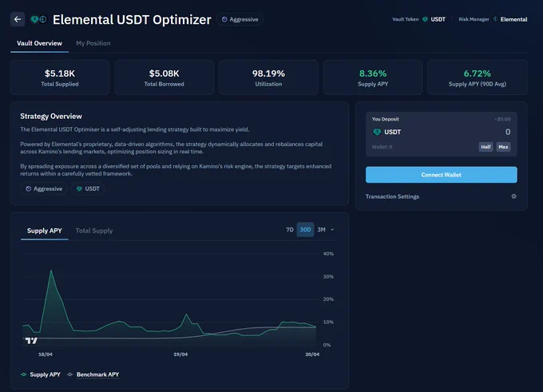
Task: Click the 20/04 date label on chart axis
Action: [312, 354]
